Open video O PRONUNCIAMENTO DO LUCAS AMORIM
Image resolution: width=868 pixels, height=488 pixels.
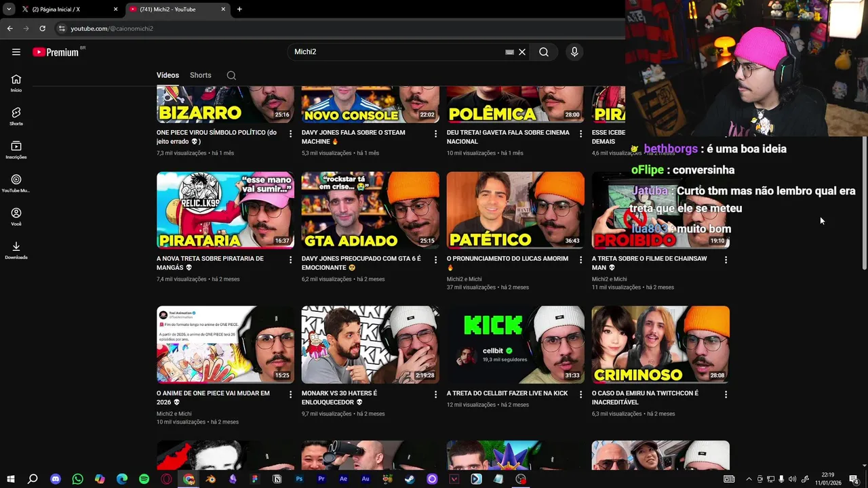(x=507, y=263)
